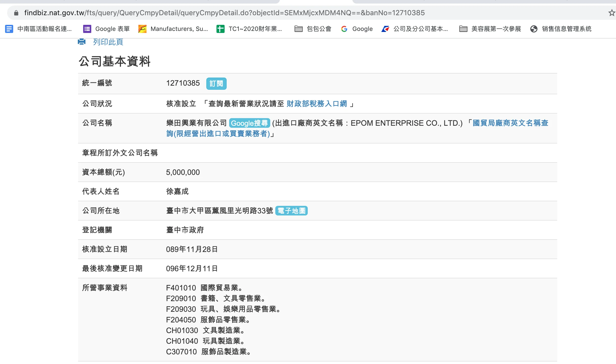Click the padlock site info icon
Screen dimensions: 616x364
pos(16,13)
